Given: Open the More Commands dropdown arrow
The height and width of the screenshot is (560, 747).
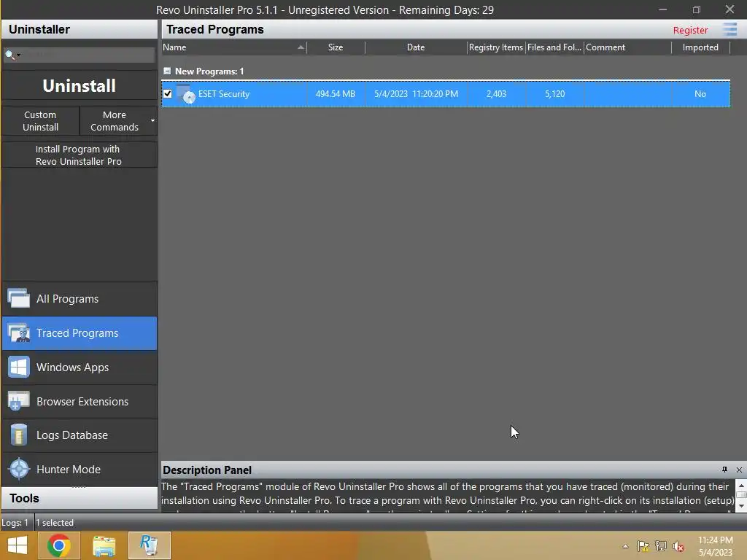Looking at the screenshot, I should [152, 121].
